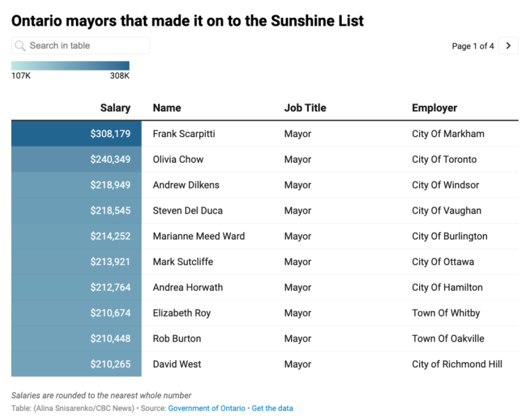Click the $308,179 salary cell

point(110,134)
